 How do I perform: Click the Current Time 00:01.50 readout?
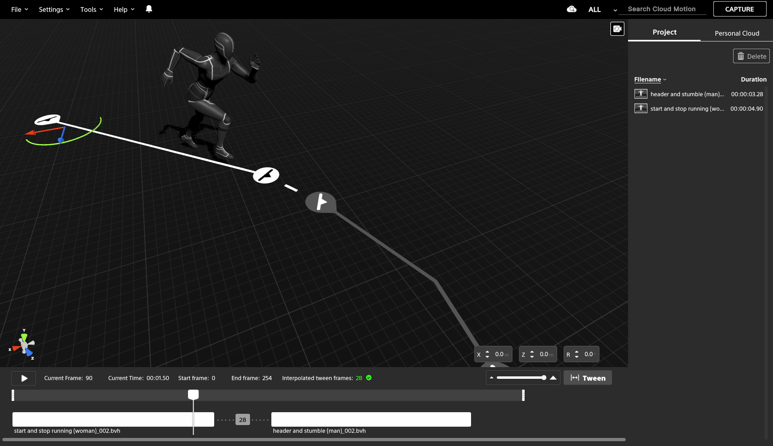coord(139,378)
